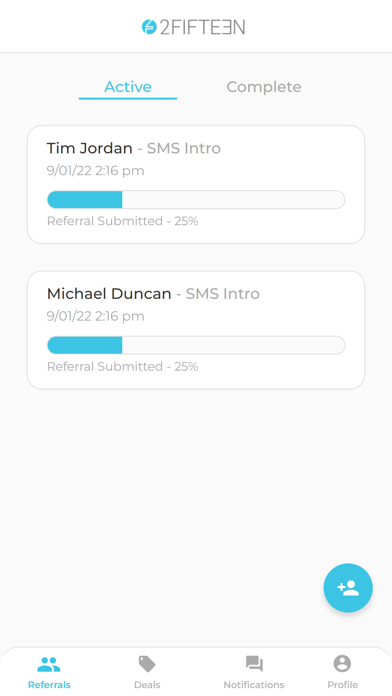392x696 pixels.
Task: Switch to the Active tab
Action: [x=128, y=87]
